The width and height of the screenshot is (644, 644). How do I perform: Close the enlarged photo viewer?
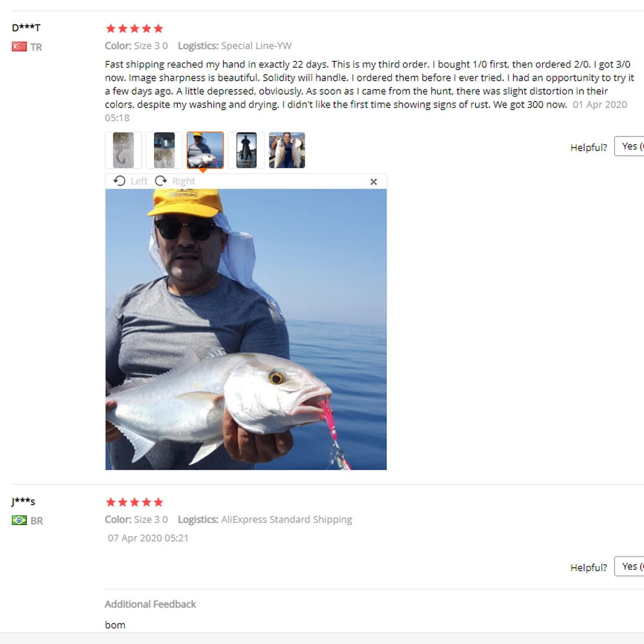[x=374, y=182]
